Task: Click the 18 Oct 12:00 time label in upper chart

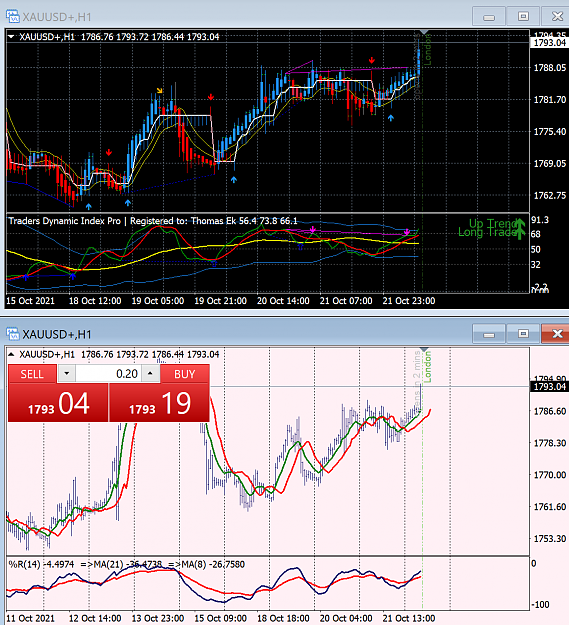Action: 95,301
